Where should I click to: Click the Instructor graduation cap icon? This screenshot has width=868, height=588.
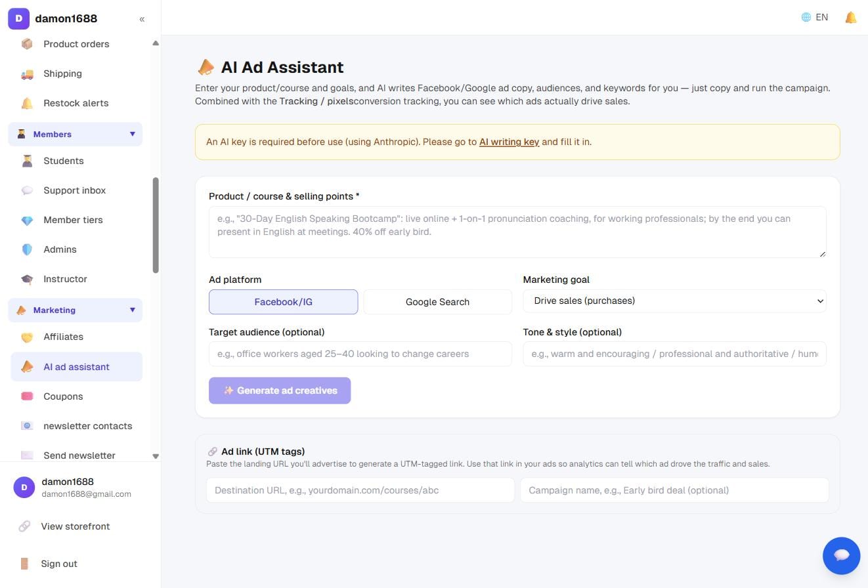(x=27, y=279)
